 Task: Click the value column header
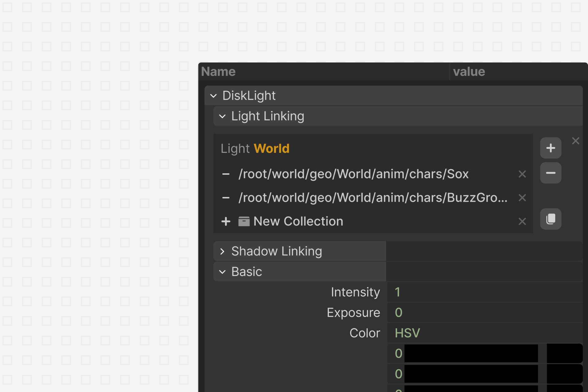coord(469,72)
